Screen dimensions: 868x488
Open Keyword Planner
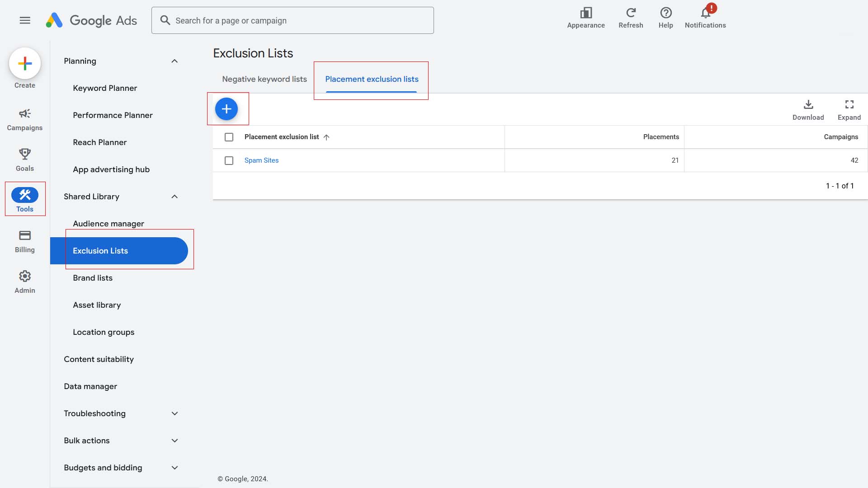(105, 88)
